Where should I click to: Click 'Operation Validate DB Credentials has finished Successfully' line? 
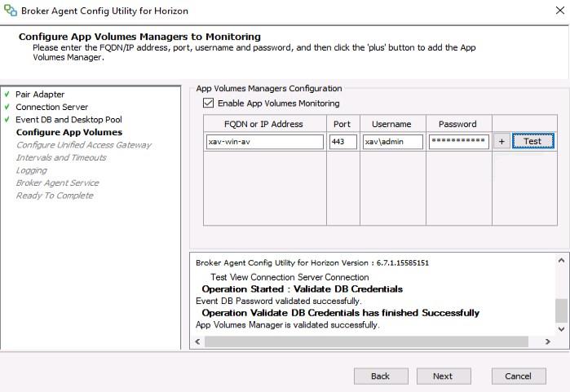point(341,313)
